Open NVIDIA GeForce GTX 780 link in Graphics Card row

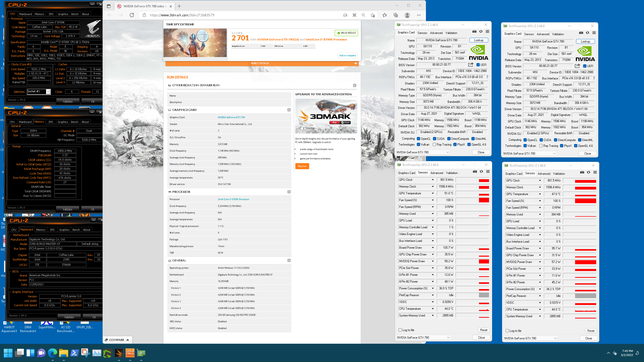click(231, 117)
